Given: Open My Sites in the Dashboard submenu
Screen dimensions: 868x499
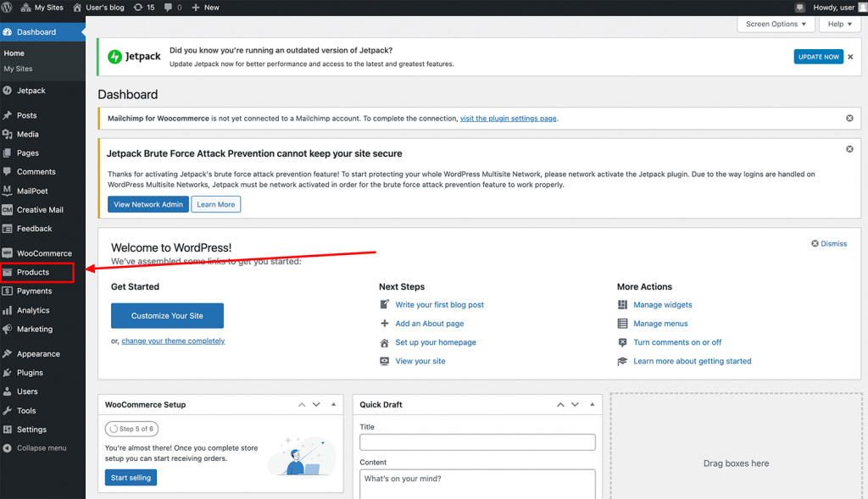Looking at the screenshot, I should click(x=19, y=69).
